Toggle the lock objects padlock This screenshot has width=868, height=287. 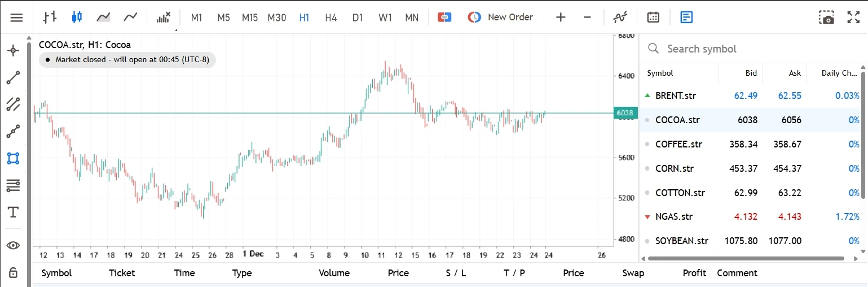tap(13, 273)
